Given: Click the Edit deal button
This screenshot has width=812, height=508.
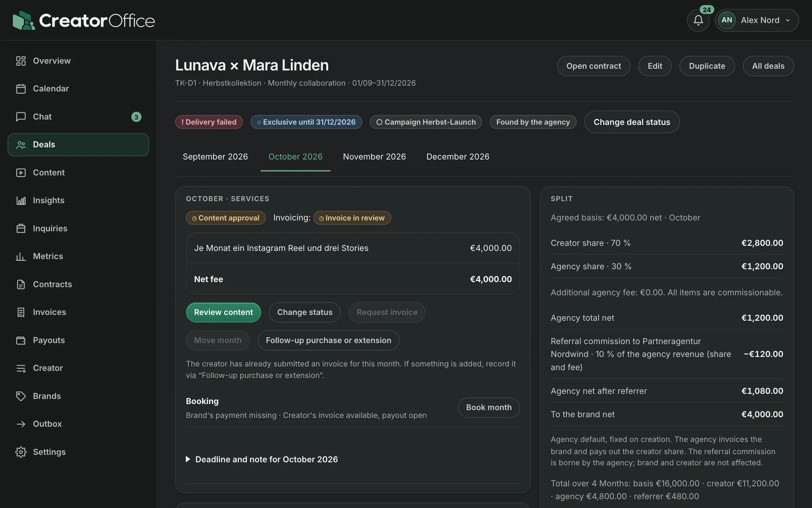Looking at the screenshot, I should click(x=655, y=66).
